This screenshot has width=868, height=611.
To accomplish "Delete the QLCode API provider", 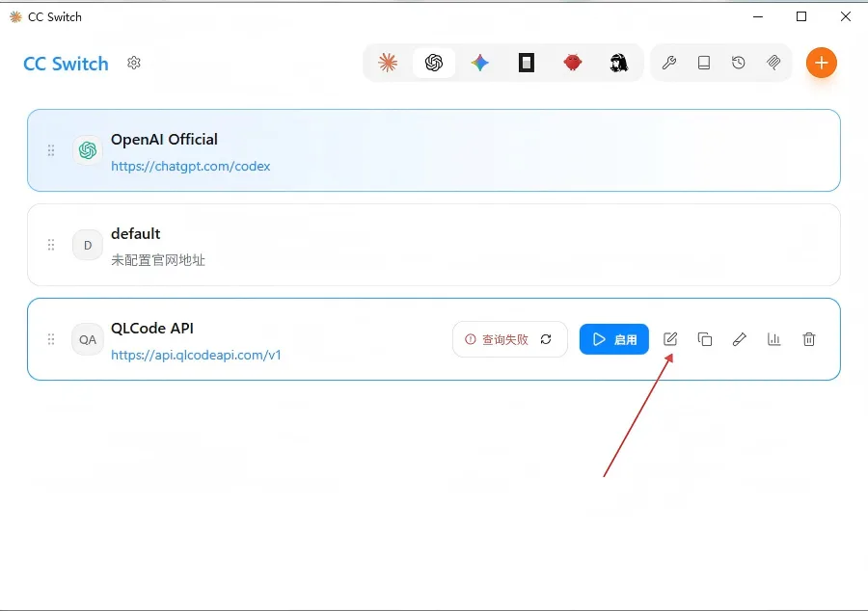I will [x=809, y=339].
